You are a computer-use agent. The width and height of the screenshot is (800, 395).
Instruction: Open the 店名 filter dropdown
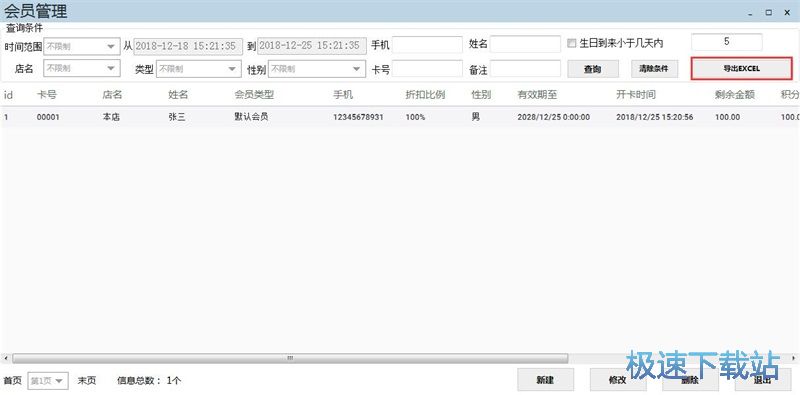pyautogui.click(x=82, y=68)
